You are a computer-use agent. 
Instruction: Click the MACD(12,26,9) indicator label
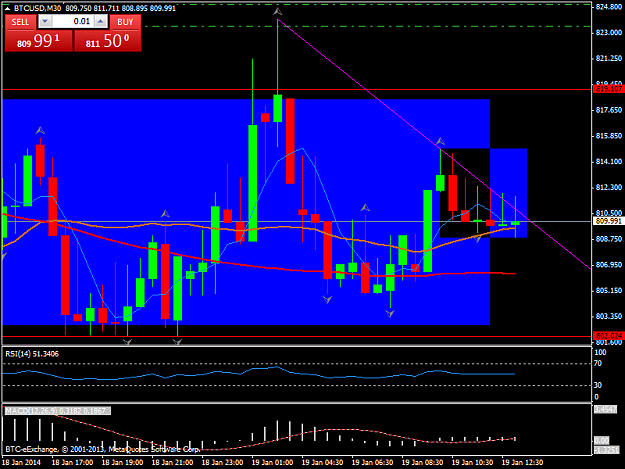click(x=57, y=410)
